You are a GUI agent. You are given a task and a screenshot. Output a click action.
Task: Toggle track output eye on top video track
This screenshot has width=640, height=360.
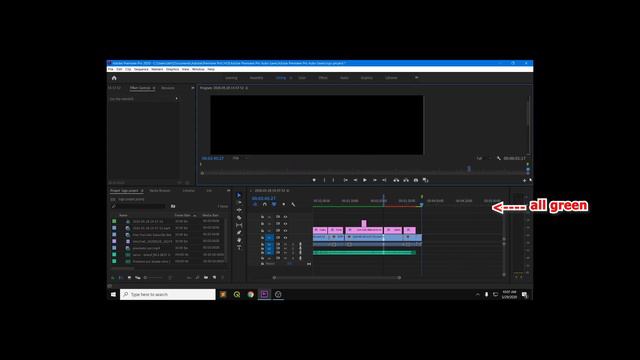(285, 217)
